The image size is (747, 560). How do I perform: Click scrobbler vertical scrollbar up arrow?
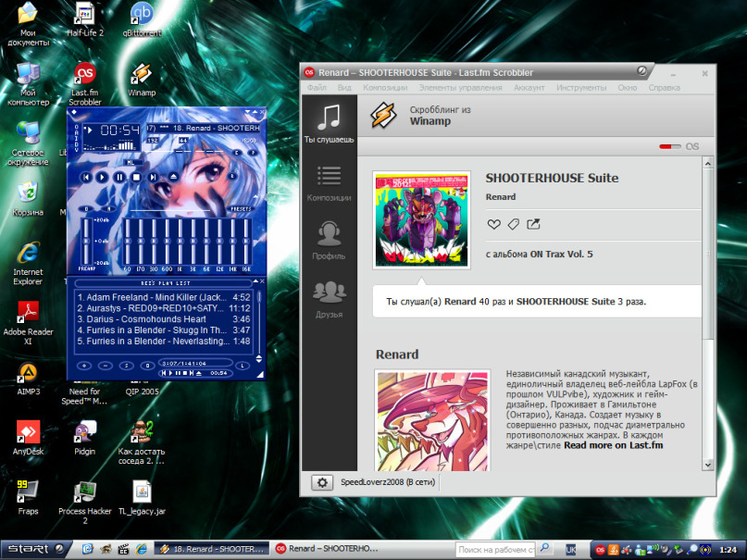tap(707, 163)
